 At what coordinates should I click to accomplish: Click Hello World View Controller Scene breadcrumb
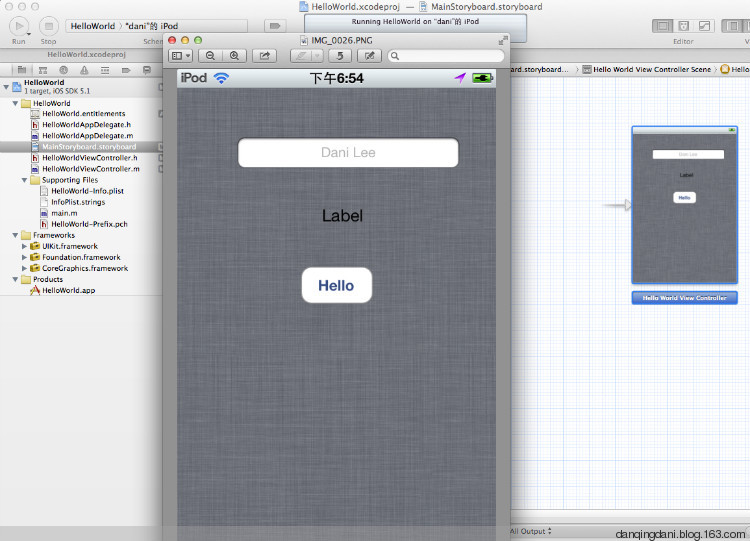click(647, 69)
